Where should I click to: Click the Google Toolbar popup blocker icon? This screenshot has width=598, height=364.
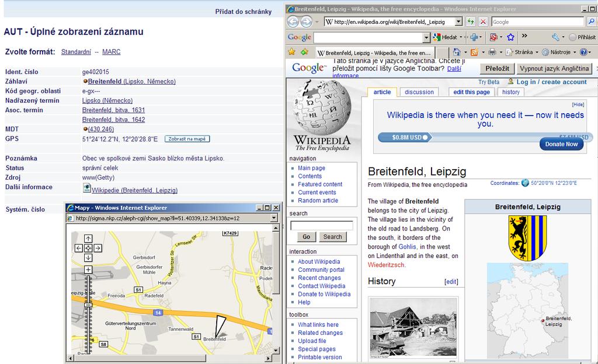[493, 37]
